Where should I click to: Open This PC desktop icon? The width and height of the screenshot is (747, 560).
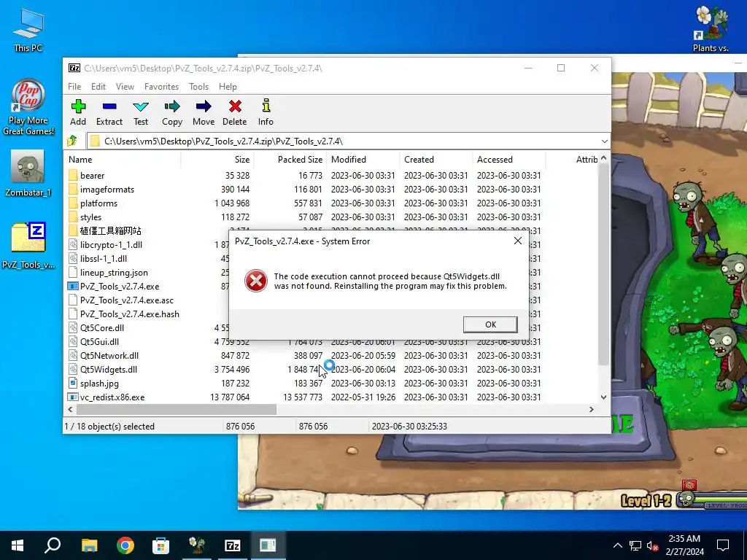coord(28,31)
